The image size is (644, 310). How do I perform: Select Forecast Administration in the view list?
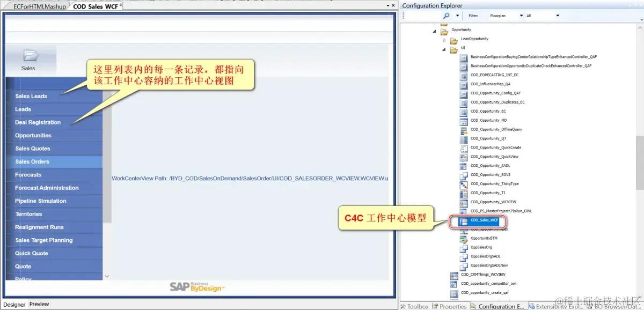pyautogui.click(x=54, y=188)
